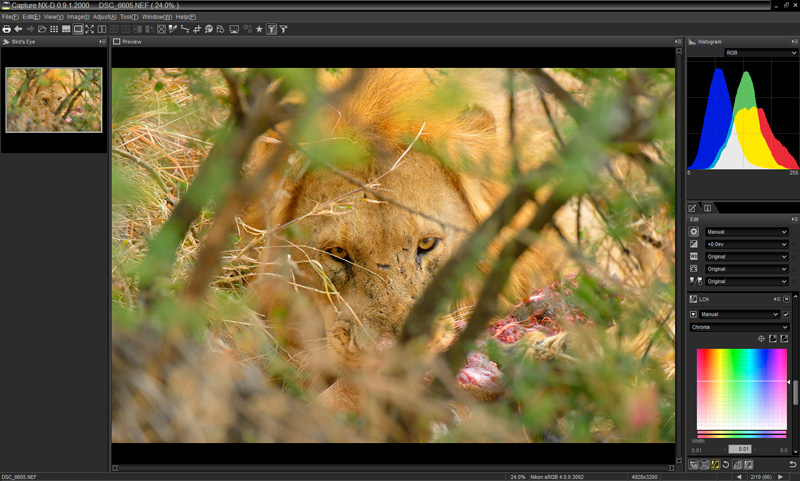Open the Adjust menu
This screenshot has width=800, height=481.
pyautogui.click(x=103, y=17)
